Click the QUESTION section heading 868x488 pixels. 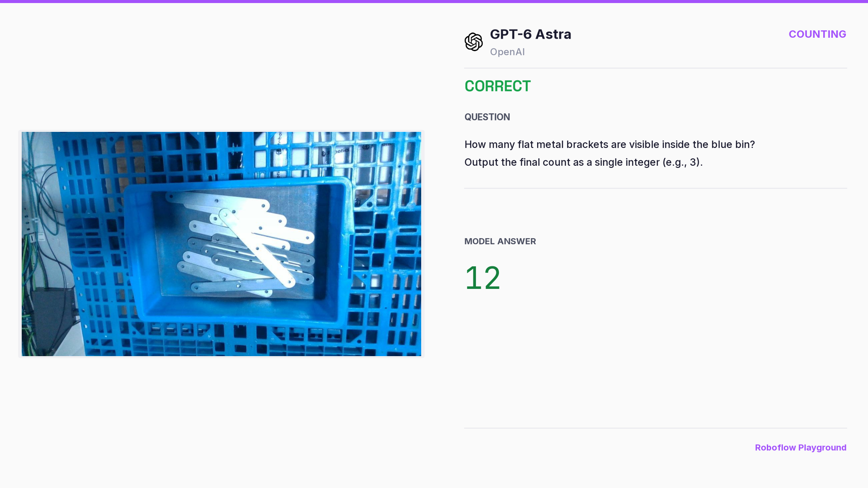click(487, 117)
